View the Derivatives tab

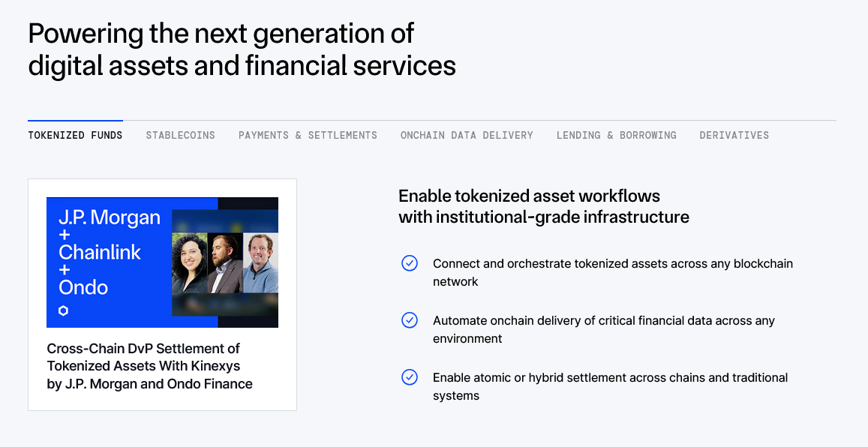[734, 135]
